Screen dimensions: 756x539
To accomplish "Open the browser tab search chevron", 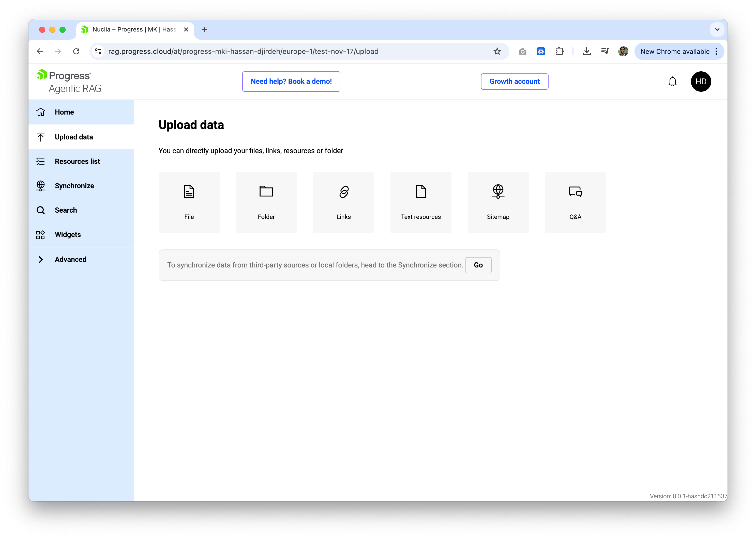I will (717, 29).
